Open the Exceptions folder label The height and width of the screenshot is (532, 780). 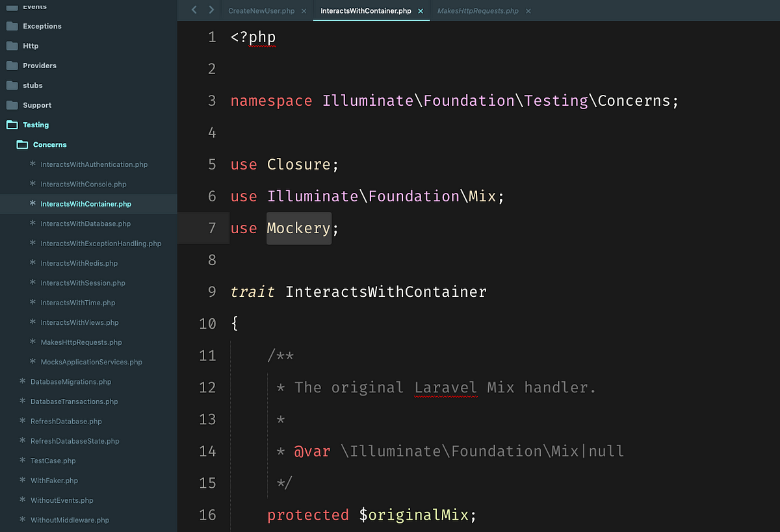click(42, 26)
